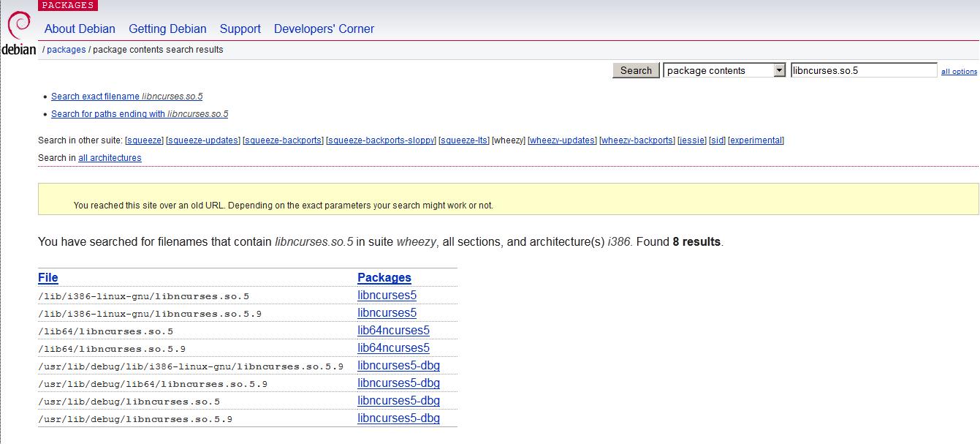This screenshot has width=980, height=444.
Task: Select file path /lib64/libncurses.so.5.9
Action: 112,349
